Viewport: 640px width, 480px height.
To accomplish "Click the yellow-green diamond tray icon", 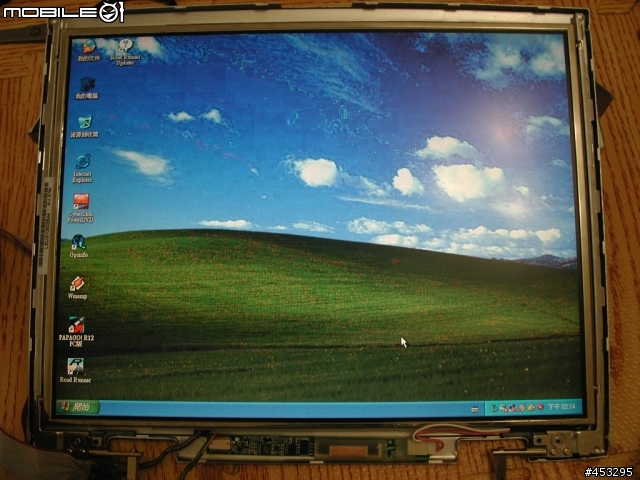I will pyautogui.click(x=531, y=407).
